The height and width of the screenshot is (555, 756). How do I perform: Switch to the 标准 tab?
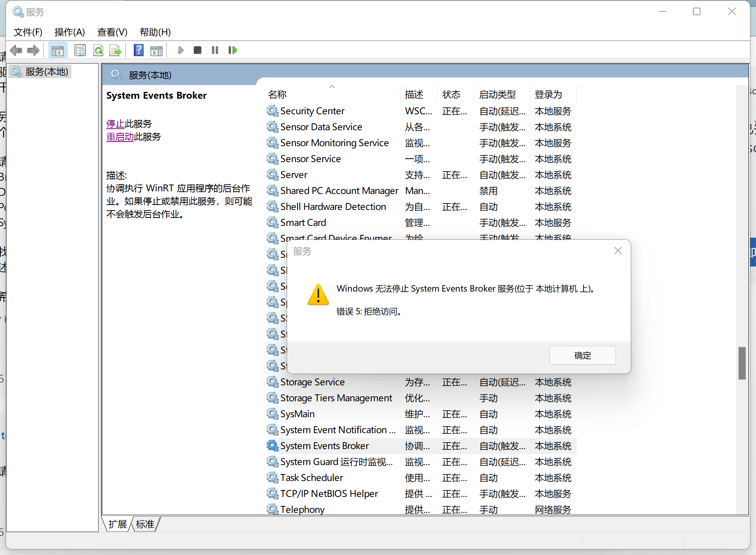point(145,524)
